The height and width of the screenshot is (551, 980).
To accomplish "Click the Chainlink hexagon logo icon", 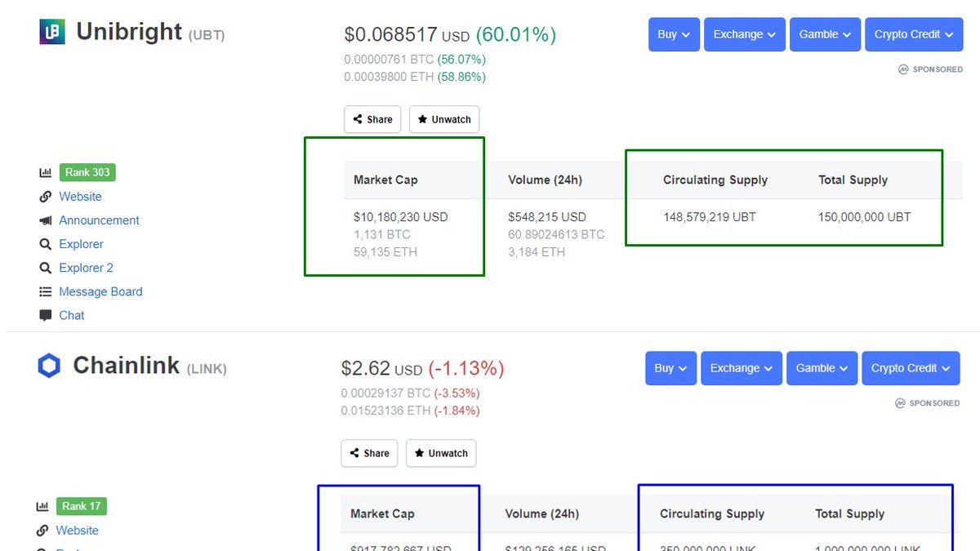I will [x=49, y=366].
